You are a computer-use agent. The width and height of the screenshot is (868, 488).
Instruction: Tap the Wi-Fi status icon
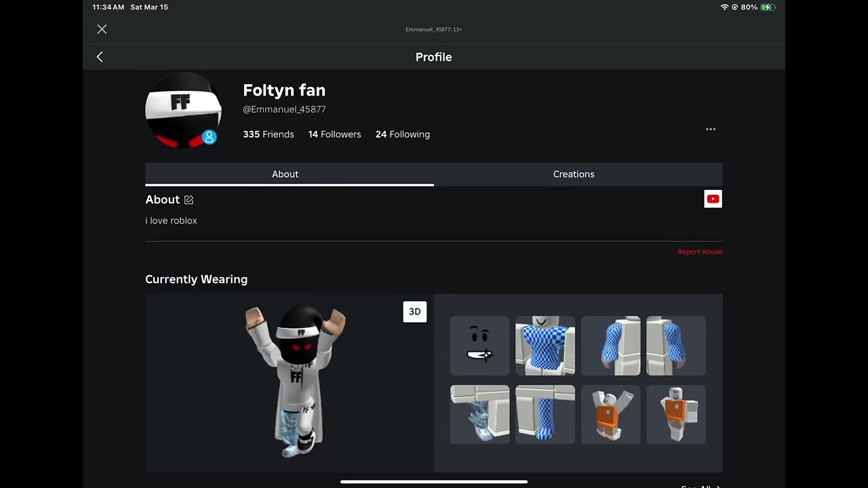coord(724,7)
